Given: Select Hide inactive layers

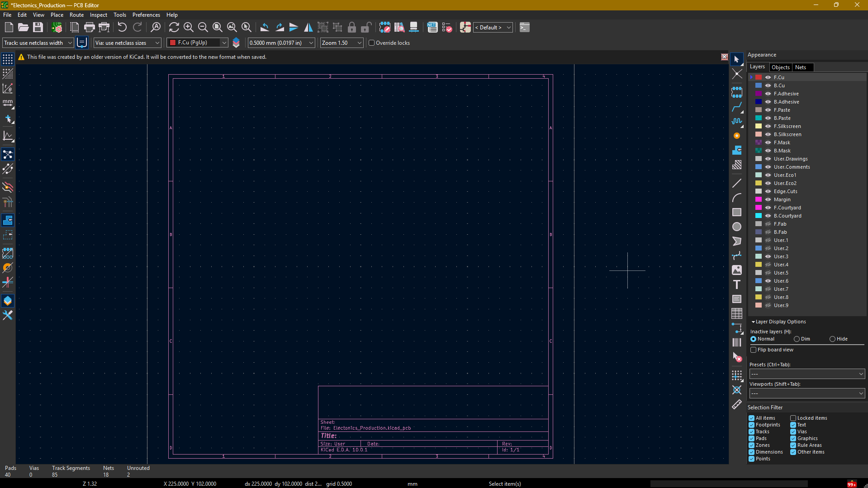Looking at the screenshot, I should [839, 339].
